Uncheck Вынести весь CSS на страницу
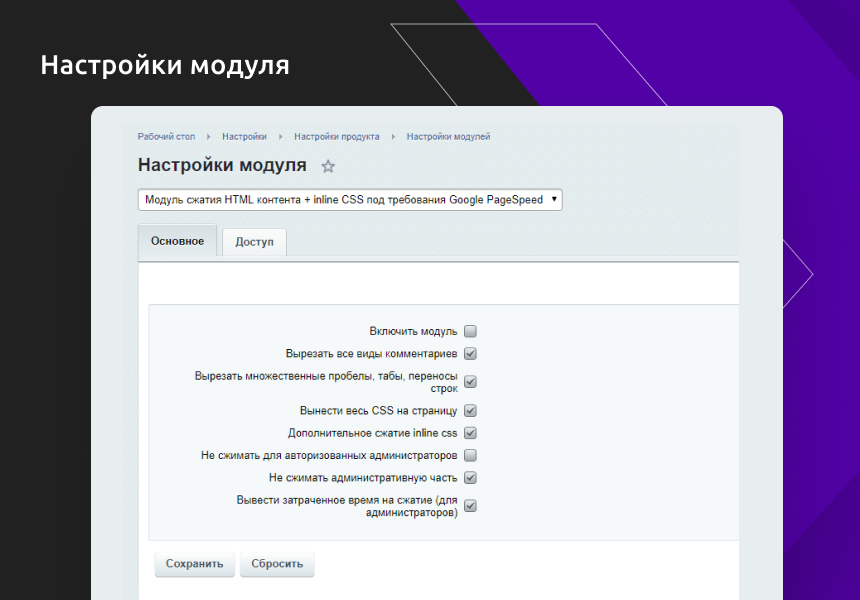 (x=470, y=410)
